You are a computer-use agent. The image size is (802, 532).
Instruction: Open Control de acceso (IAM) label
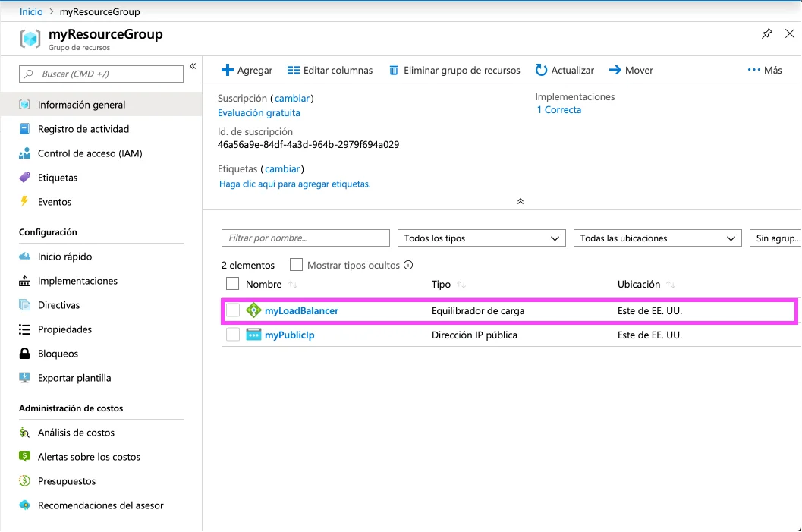point(90,153)
